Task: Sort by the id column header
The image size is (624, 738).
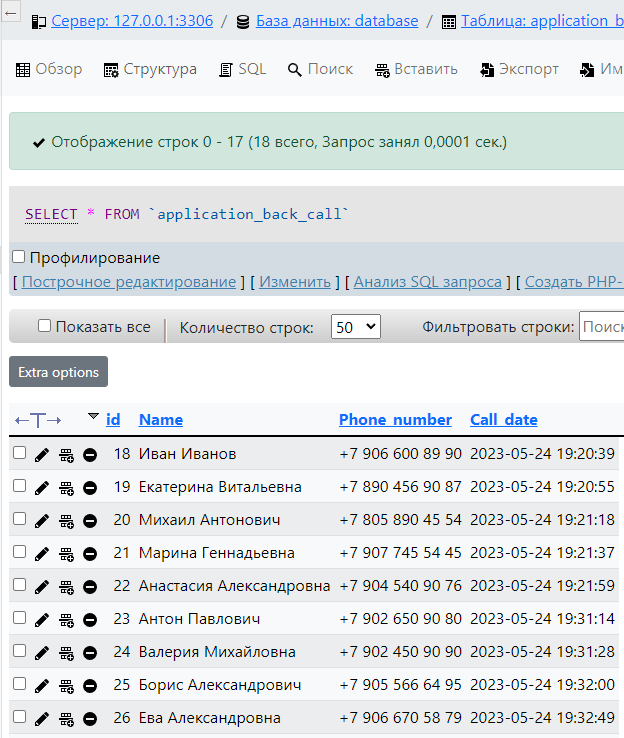Action: pyautogui.click(x=113, y=419)
